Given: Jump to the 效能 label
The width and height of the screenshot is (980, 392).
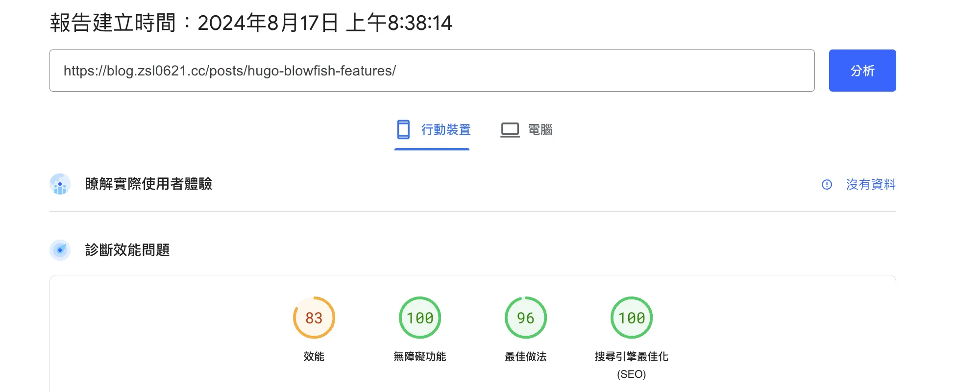Looking at the screenshot, I should [x=314, y=356].
